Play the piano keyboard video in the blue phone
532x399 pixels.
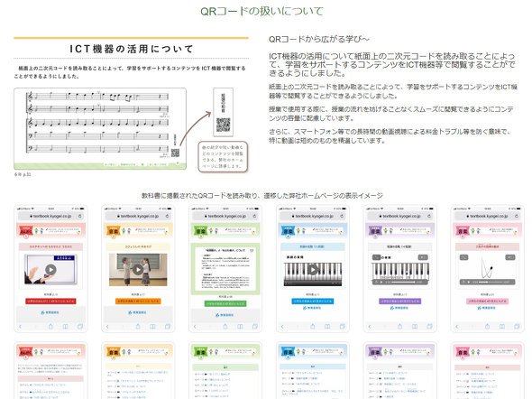pos(313,270)
